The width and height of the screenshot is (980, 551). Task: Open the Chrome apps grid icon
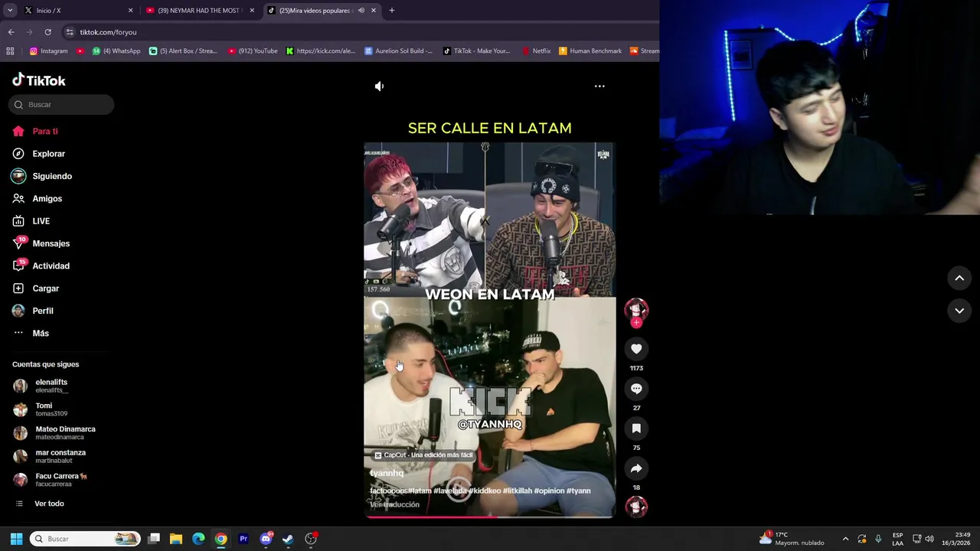pyautogui.click(x=10, y=51)
